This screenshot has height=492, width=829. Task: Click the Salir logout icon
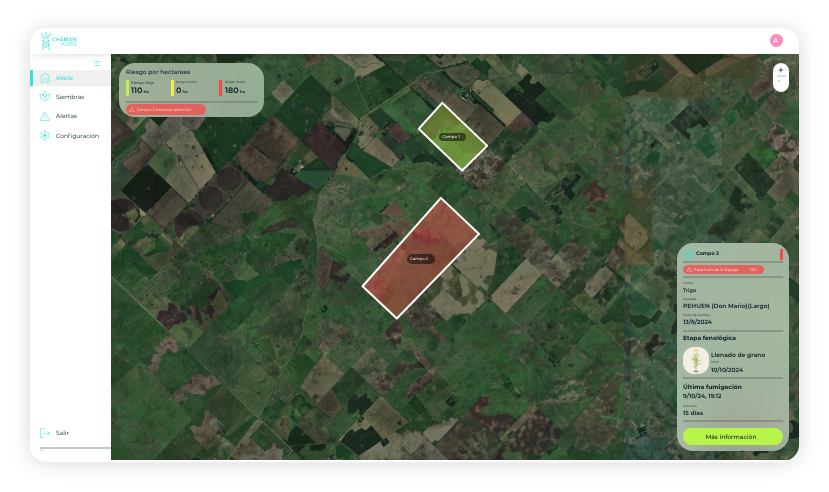44,433
